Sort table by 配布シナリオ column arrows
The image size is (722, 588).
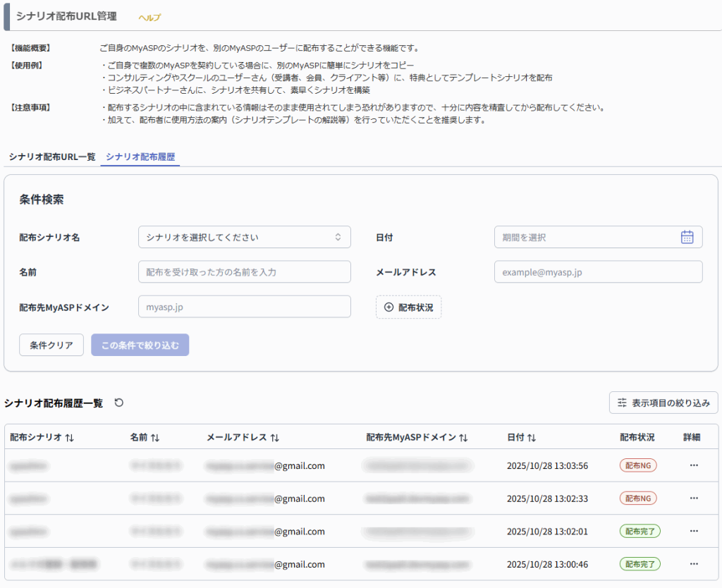coord(69,438)
